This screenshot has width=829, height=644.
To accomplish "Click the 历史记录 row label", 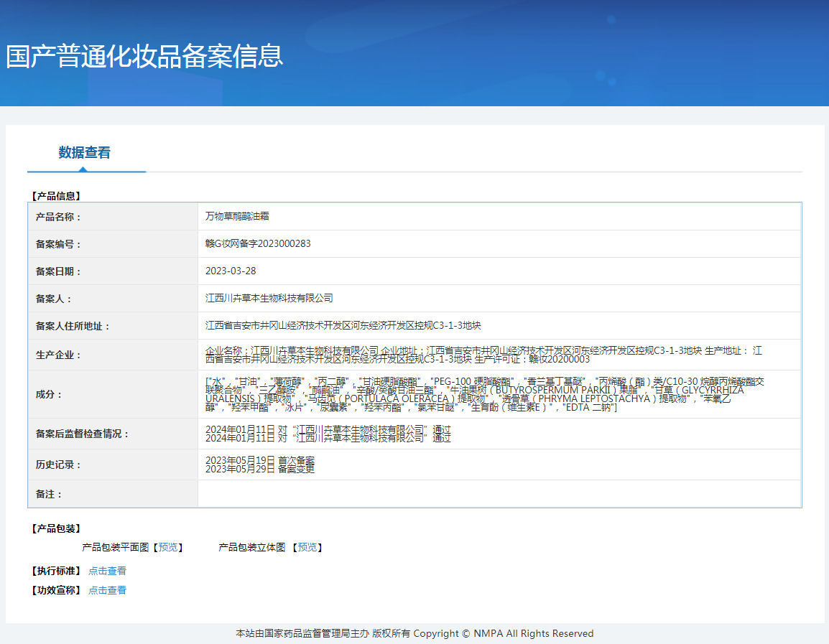I will [x=58, y=465].
